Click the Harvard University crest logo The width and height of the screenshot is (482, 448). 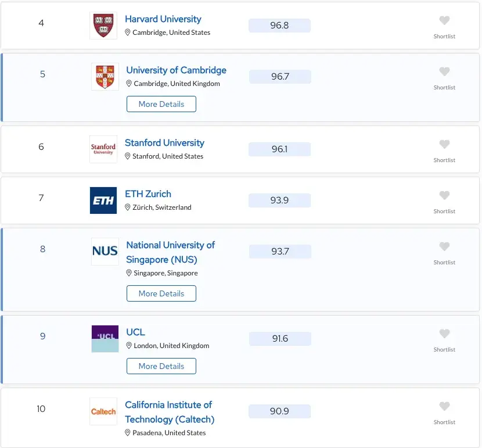click(103, 26)
